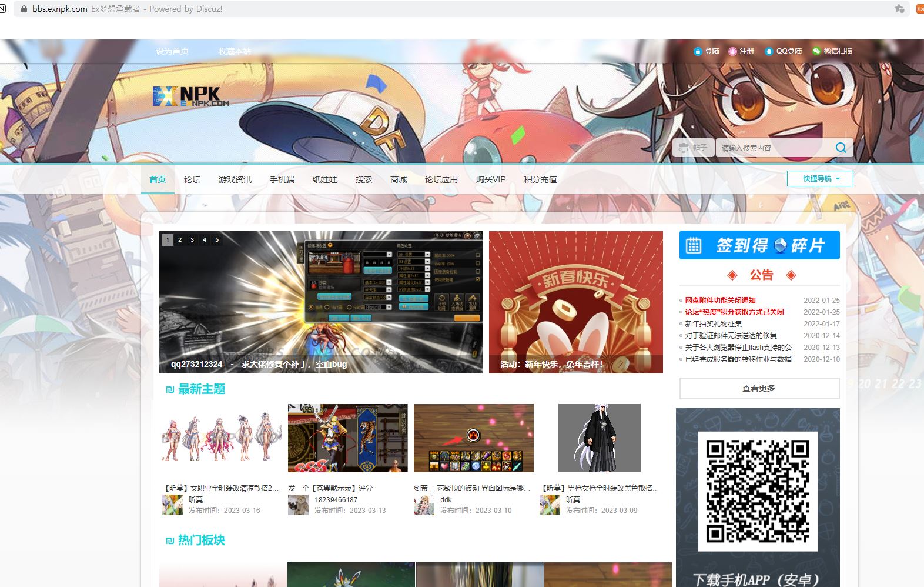Click the magnifier search icon

pos(841,148)
